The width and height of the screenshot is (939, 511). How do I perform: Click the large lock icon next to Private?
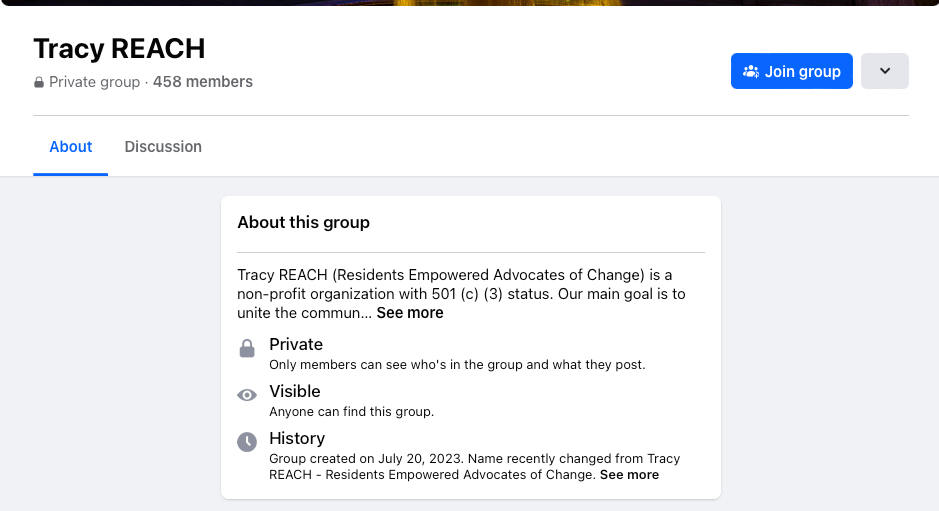(247, 349)
